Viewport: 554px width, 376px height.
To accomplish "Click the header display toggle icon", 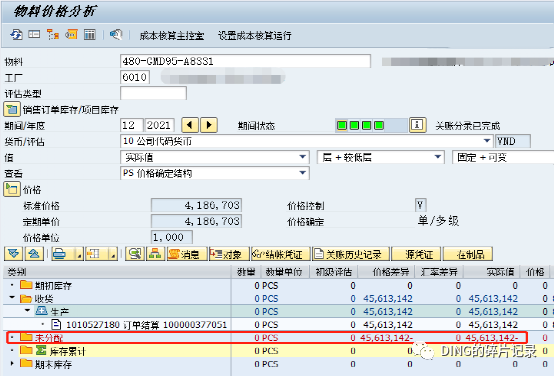I will tap(34, 35).
